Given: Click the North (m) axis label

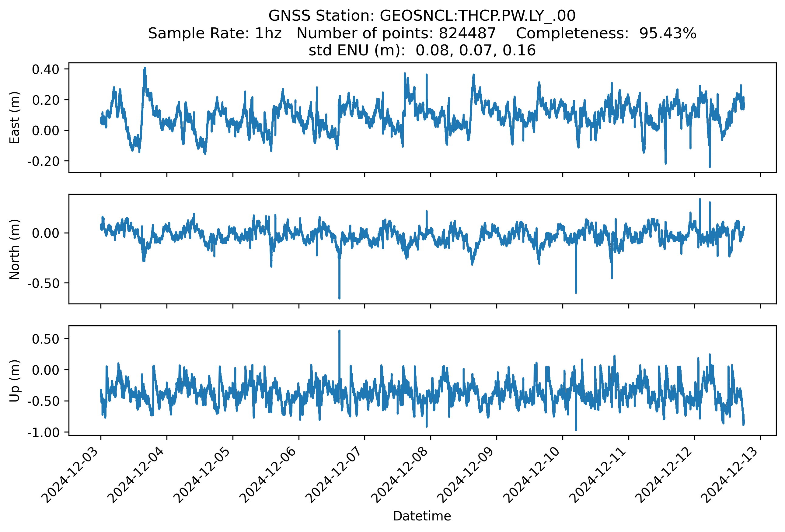Looking at the screenshot, I should pyautogui.click(x=14, y=249).
